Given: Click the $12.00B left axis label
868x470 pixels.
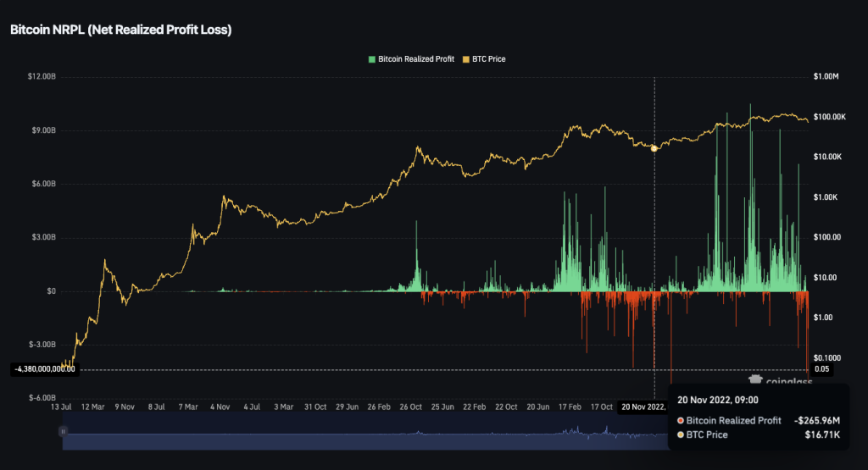Looking at the screenshot, I should click(42, 77).
